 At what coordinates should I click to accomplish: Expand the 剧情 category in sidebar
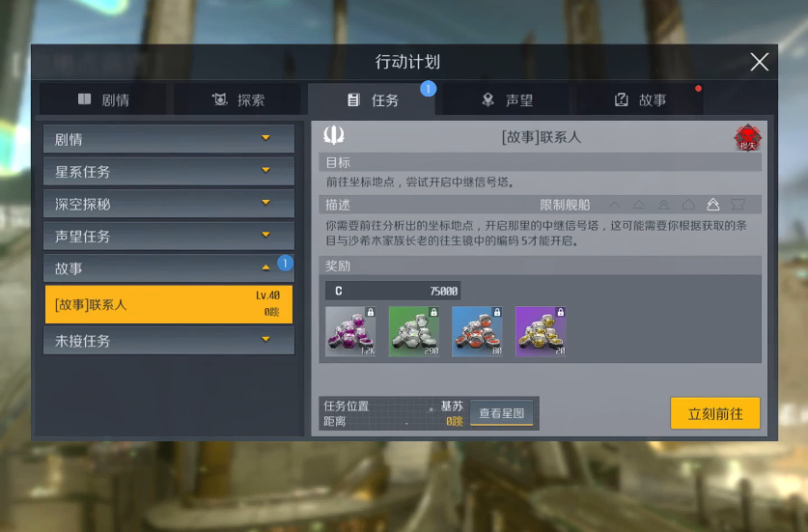coord(169,139)
